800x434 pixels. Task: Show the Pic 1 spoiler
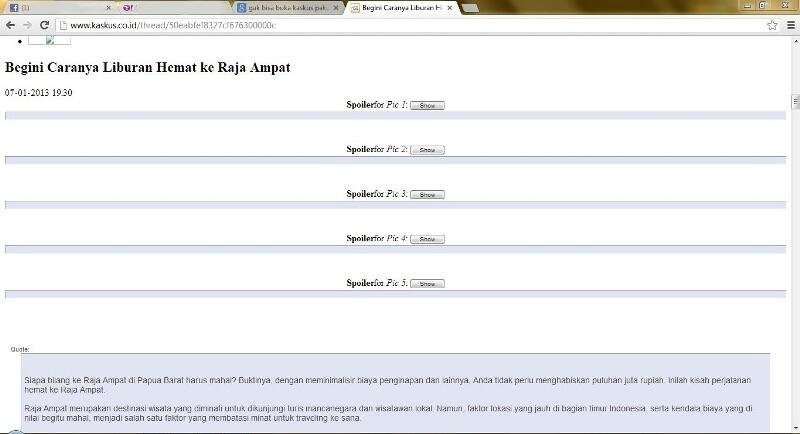427,106
